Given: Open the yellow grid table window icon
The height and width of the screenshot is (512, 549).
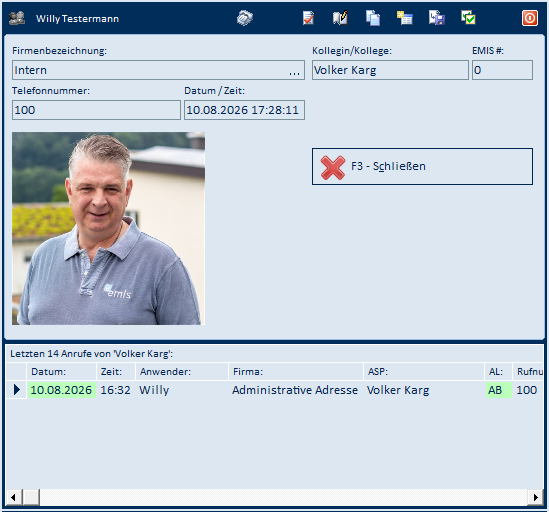Looking at the screenshot, I should [x=405, y=18].
